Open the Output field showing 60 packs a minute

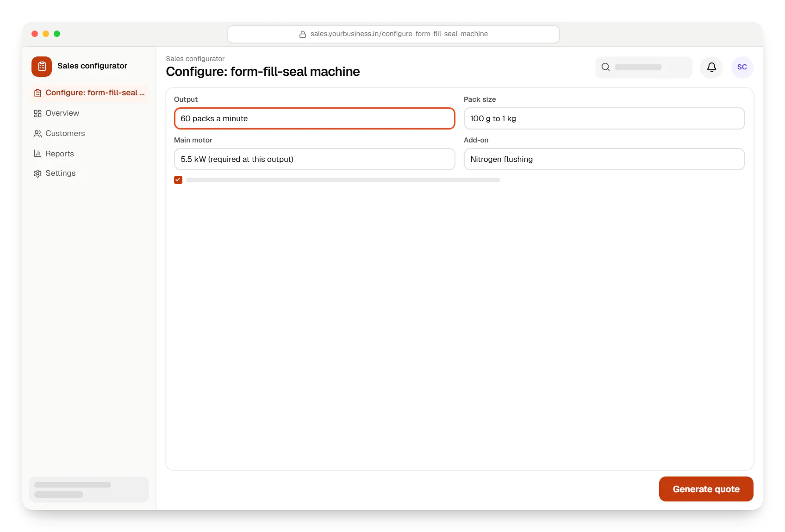click(x=315, y=118)
